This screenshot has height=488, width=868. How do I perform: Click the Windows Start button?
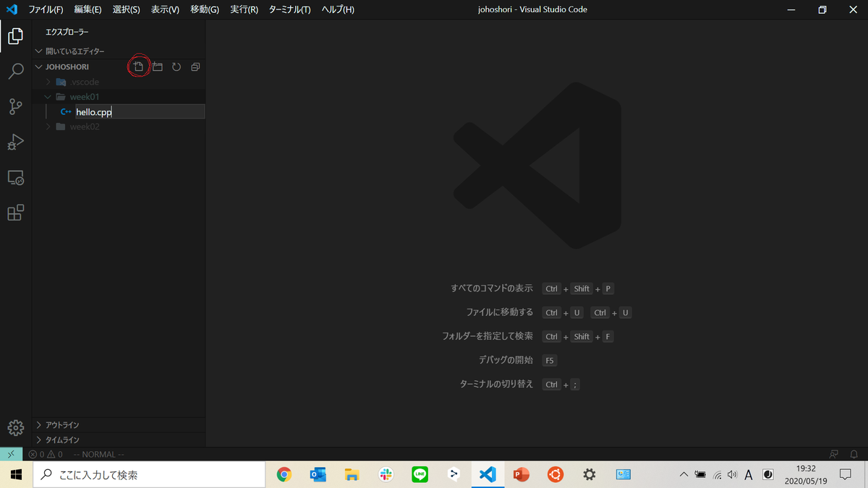tap(16, 474)
